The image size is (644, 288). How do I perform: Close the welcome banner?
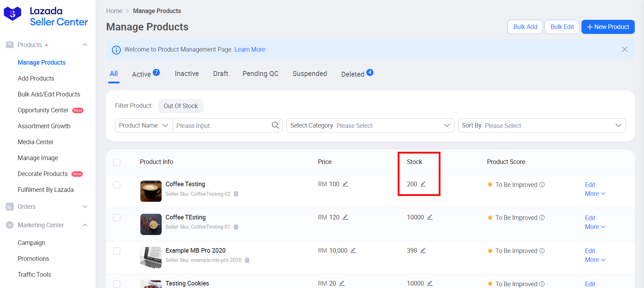[x=625, y=49]
